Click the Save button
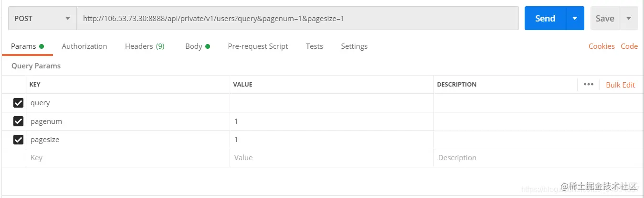The width and height of the screenshot is (644, 198). click(x=605, y=18)
